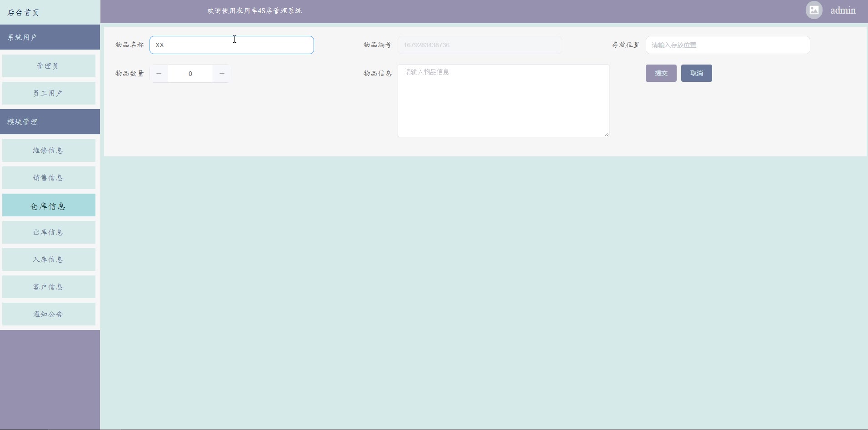
Task: Click the 欢迎使用农用车4S店管理系统 header title
Action: pos(254,10)
